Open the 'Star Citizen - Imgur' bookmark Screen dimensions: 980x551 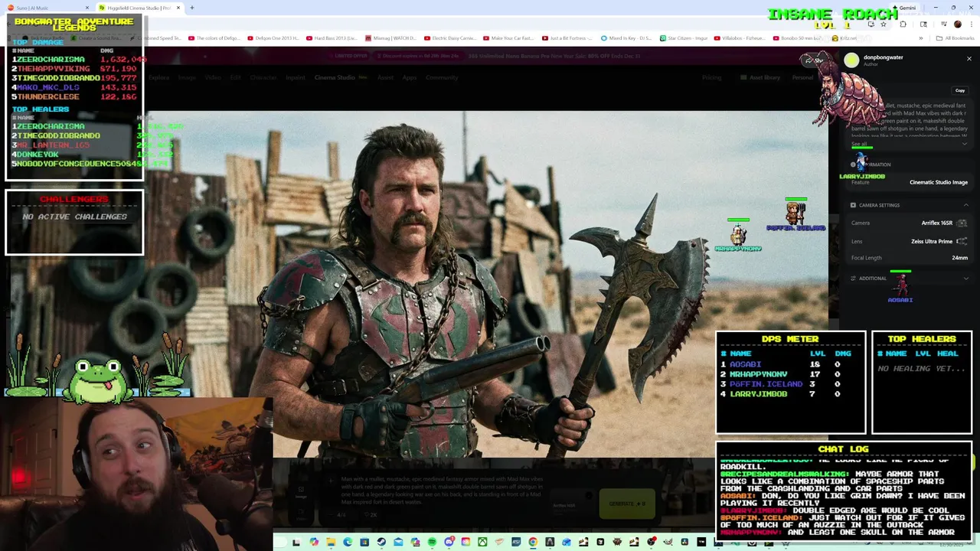point(684,37)
